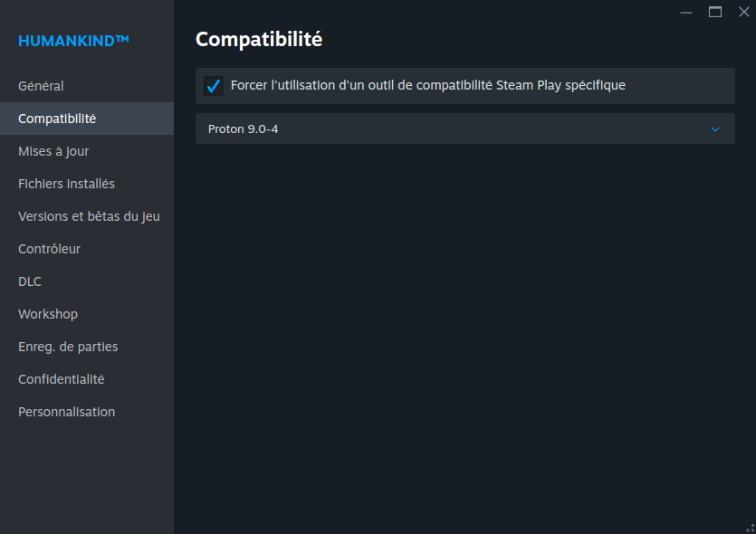Click the Compatibilité page heading
The height and width of the screenshot is (534, 756).
(259, 40)
